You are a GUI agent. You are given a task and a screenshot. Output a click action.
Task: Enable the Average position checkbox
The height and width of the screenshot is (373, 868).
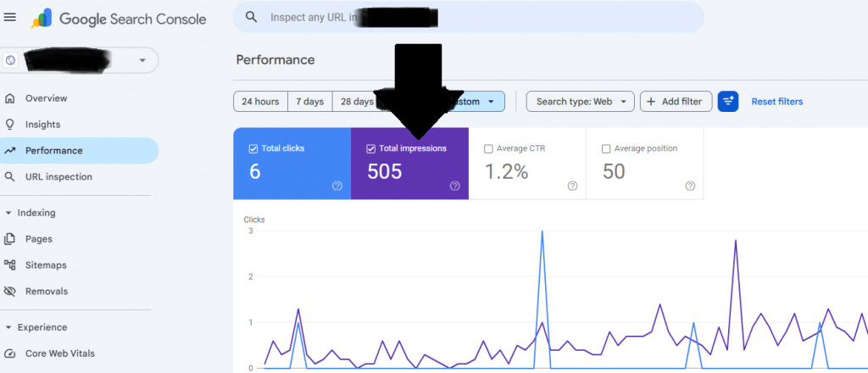coord(606,148)
